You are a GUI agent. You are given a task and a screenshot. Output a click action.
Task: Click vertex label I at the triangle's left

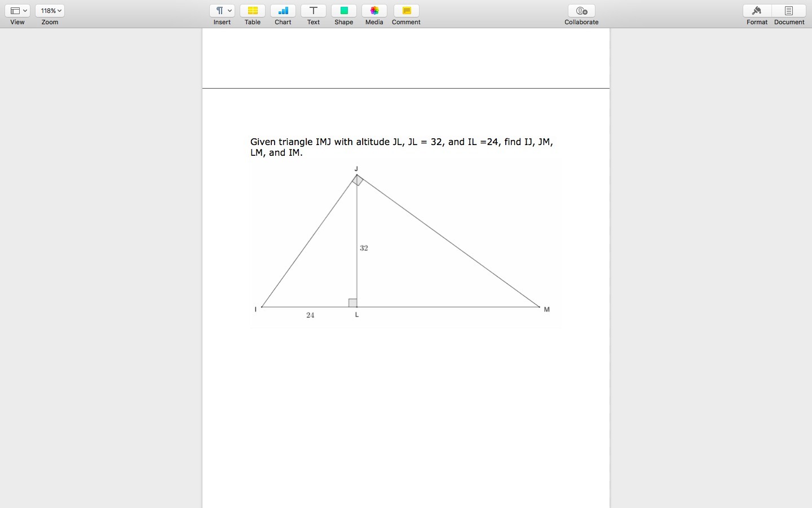(x=256, y=309)
